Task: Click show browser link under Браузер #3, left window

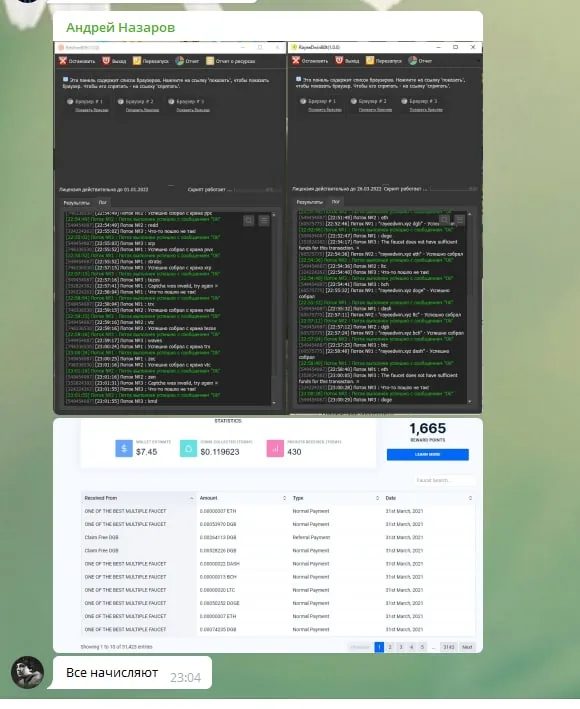Action: tap(193, 110)
